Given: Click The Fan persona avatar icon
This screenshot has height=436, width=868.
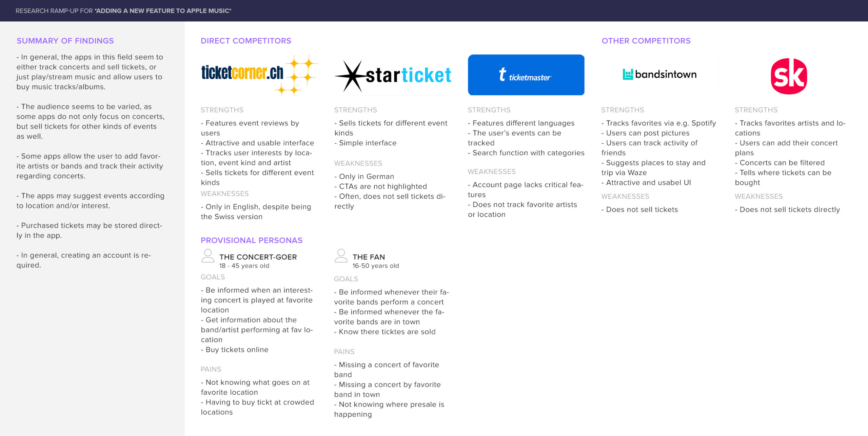Looking at the screenshot, I should tap(341, 256).
